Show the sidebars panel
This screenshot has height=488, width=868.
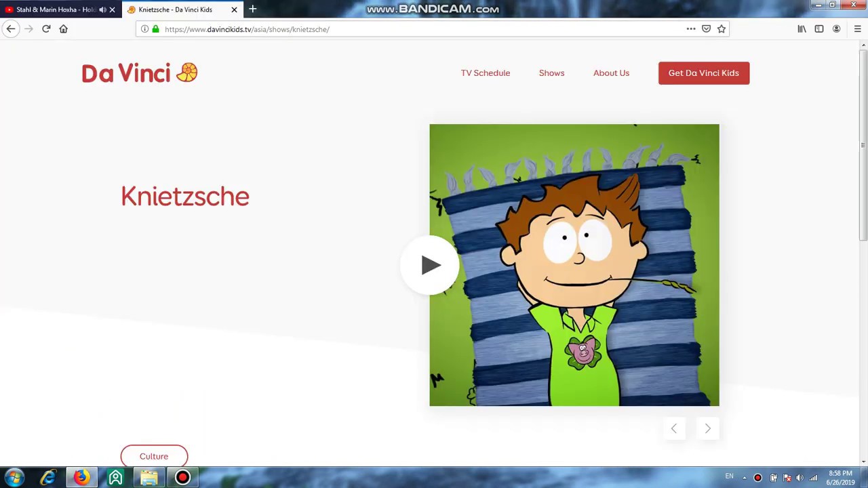(x=819, y=29)
